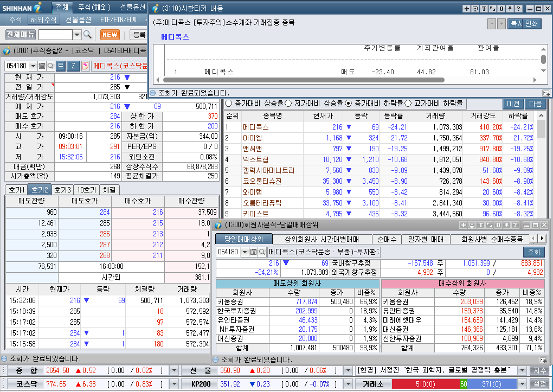Click T font icon in 회원사분석 title bar
The image size is (553, 392).
tap(481, 225)
